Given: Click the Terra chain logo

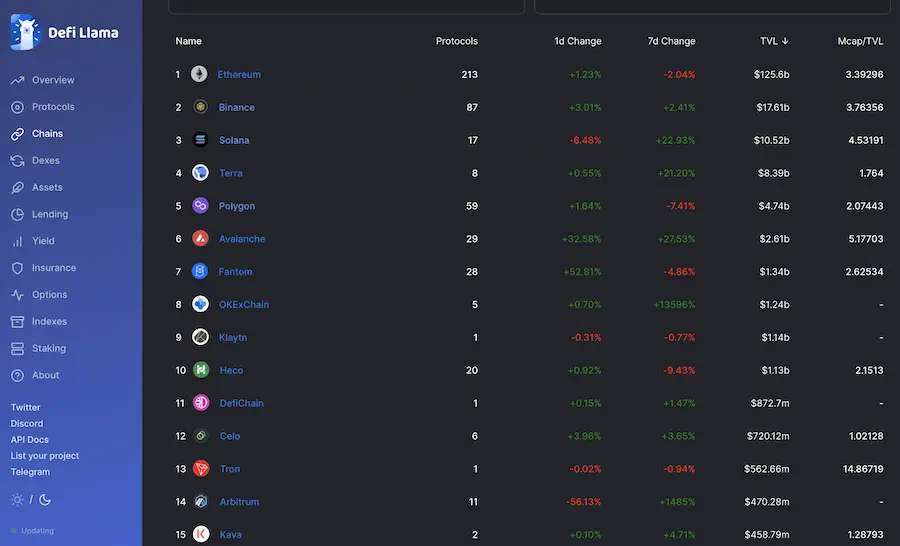Looking at the screenshot, I should [200, 172].
